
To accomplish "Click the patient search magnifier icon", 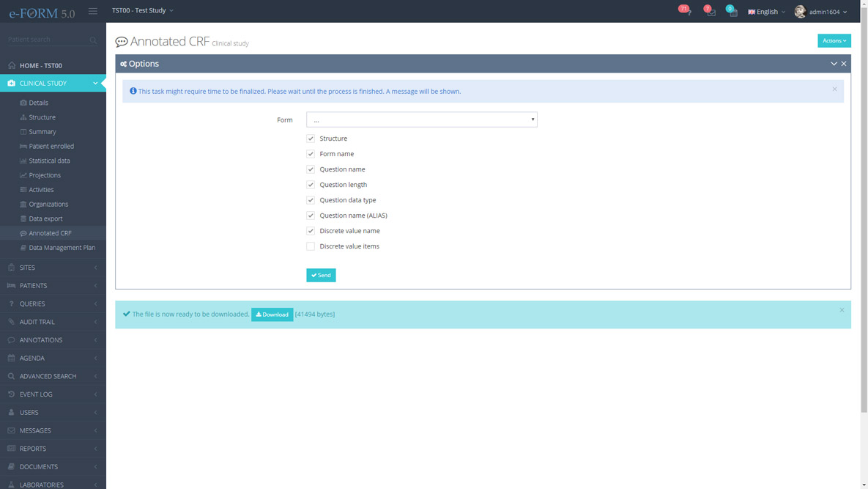I will (x=93, y=40).
